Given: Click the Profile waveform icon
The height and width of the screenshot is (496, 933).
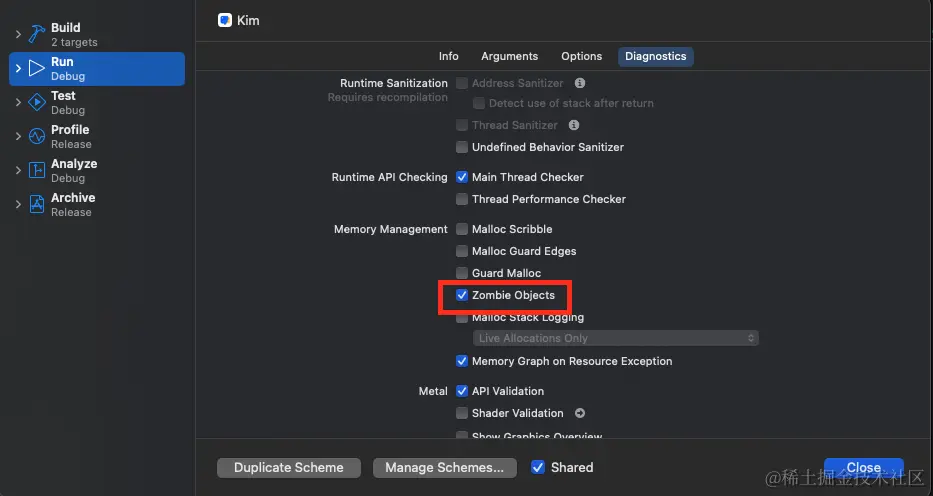Looking at the screenshot, I should [x=37, y=136].
